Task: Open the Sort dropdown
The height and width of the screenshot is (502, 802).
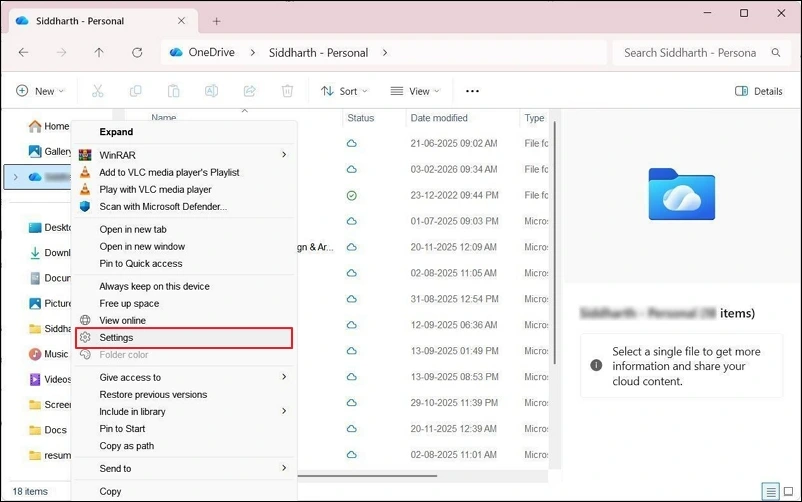Action: click(x=344, y=91)
